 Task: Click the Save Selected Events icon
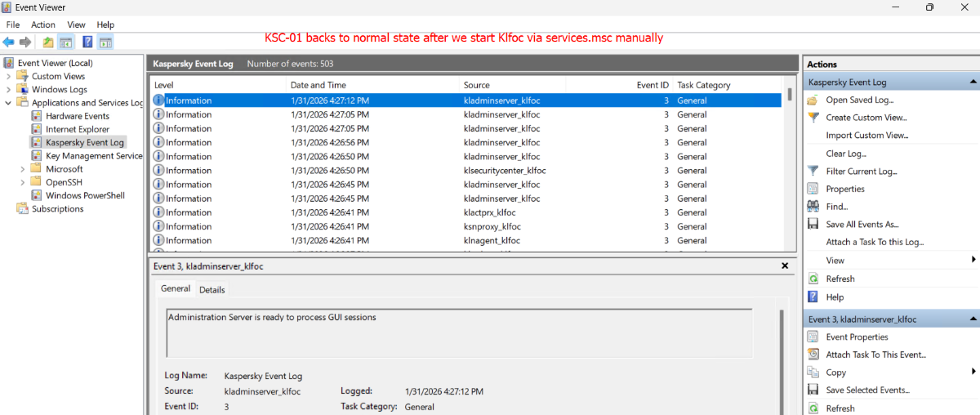click(813, 390)
